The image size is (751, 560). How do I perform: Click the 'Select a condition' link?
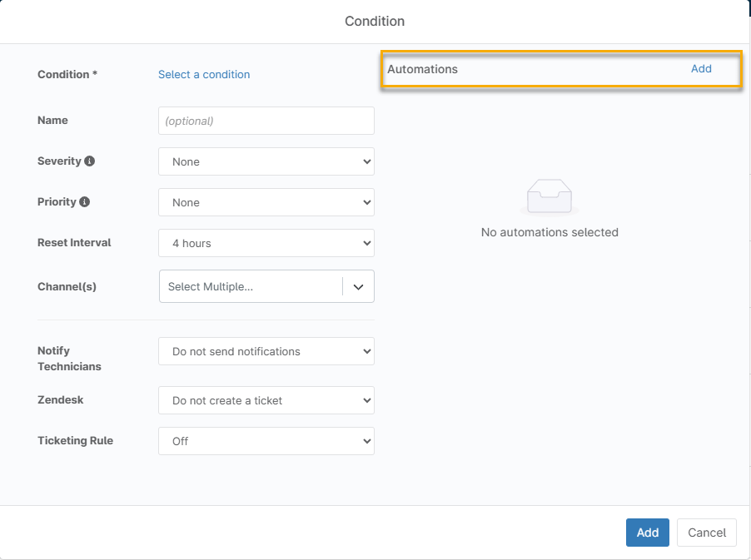(204, 75)
